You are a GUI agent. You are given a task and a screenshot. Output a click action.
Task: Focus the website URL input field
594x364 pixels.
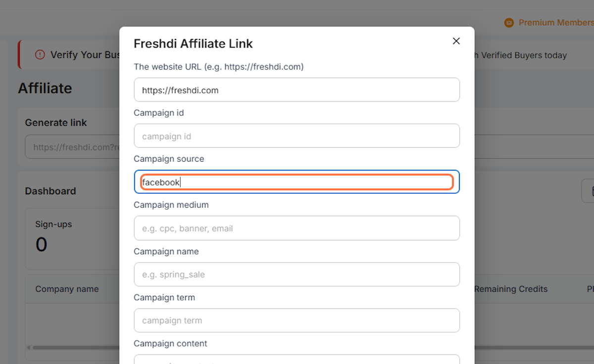pos(297,90)
